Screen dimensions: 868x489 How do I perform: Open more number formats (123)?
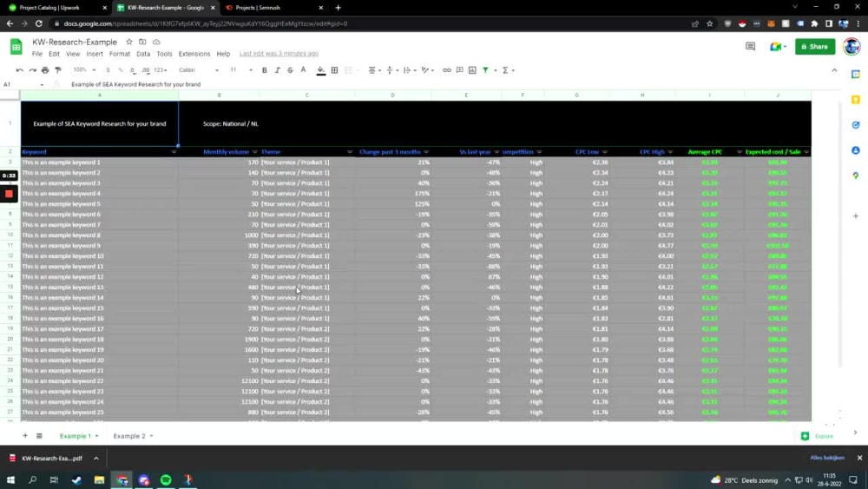click(161, 70)
